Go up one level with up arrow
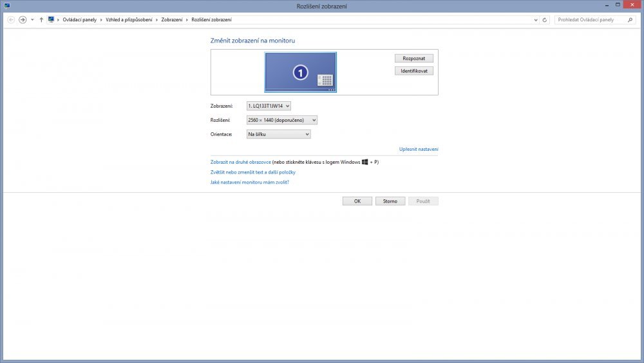644x363 pixels. point(41,20)
